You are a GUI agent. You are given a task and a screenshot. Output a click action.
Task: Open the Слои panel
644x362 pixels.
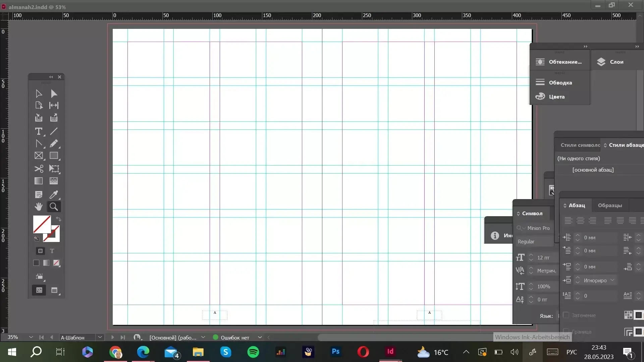pos(616,62)
